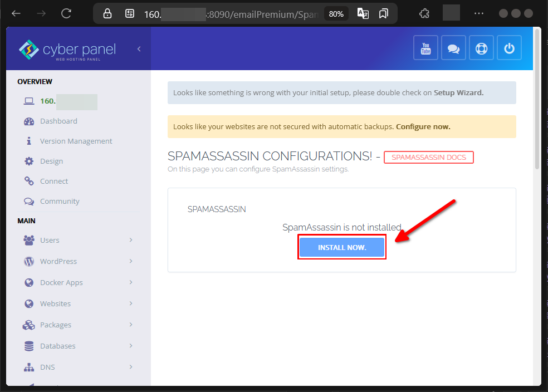Click the translate page icon
The image size is (548, 392).
(x=363, y=13)
